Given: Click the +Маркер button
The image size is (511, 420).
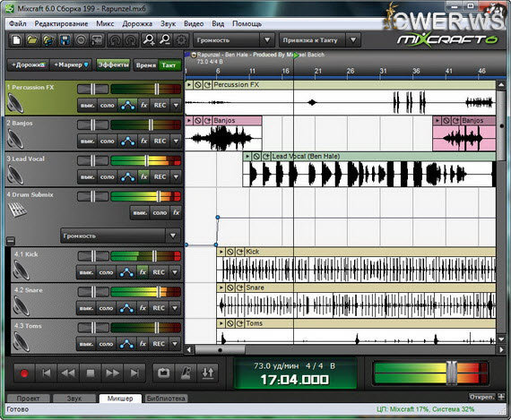Looking at the screenshot, I should point(71,64).
